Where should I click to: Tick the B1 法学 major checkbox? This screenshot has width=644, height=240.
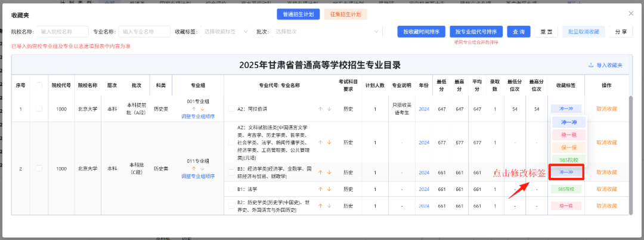click(x=232, y=189)
